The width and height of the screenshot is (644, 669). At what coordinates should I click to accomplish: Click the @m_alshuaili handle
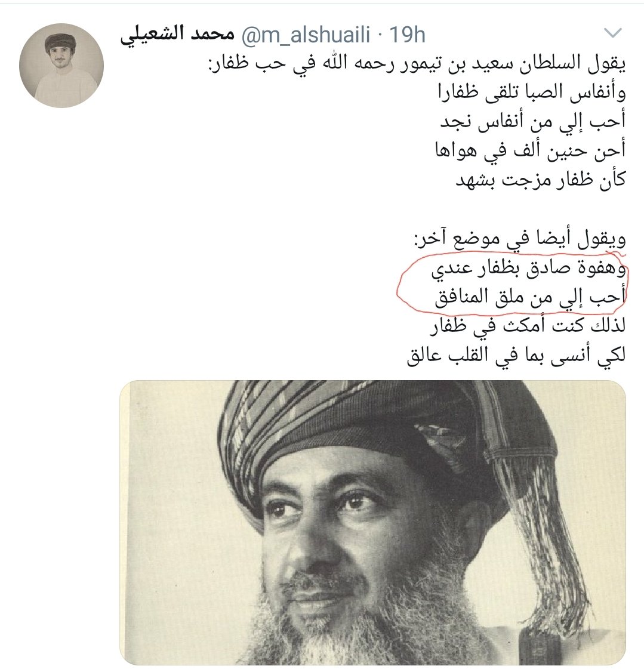coord(306,35)
